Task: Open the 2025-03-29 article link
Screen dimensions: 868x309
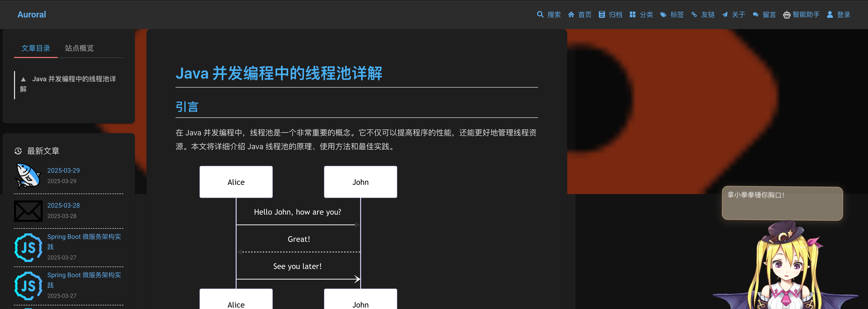Action: (x=63, y=170)
